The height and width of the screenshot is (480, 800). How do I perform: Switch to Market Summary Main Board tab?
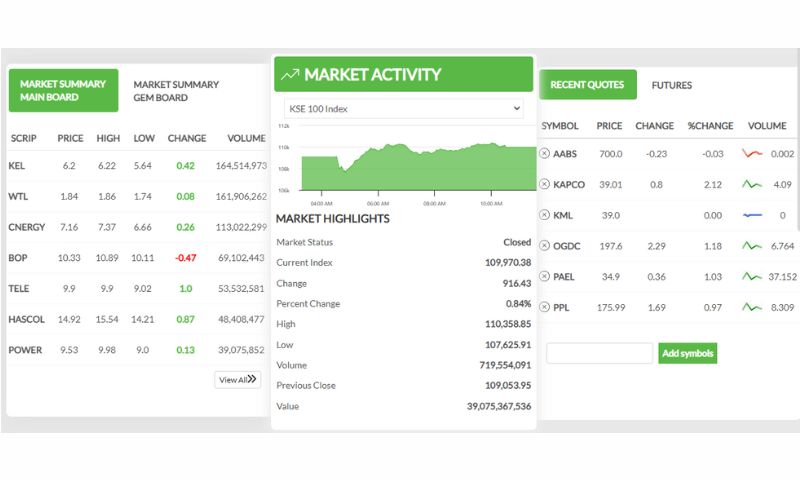coord(63,90)
